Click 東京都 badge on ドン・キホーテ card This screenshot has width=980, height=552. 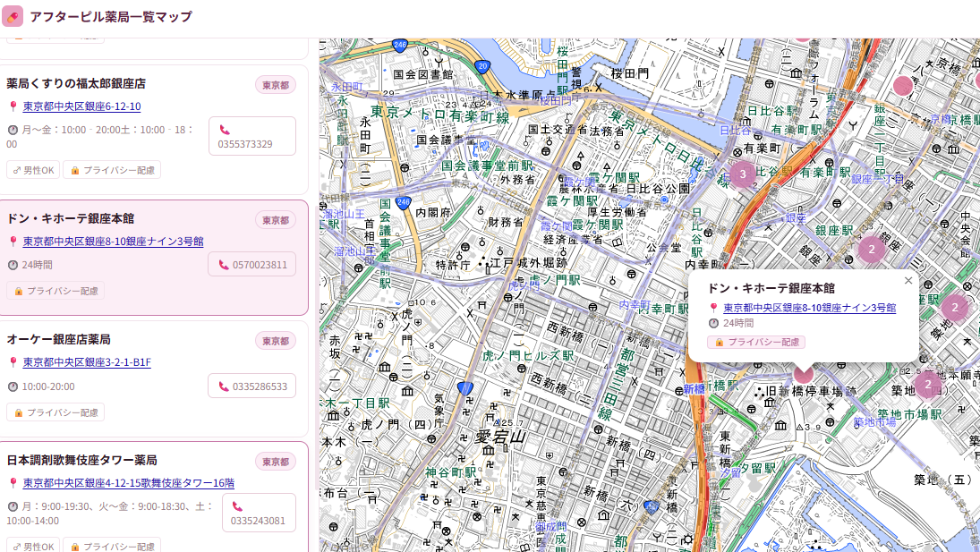(x=275, y=220)
